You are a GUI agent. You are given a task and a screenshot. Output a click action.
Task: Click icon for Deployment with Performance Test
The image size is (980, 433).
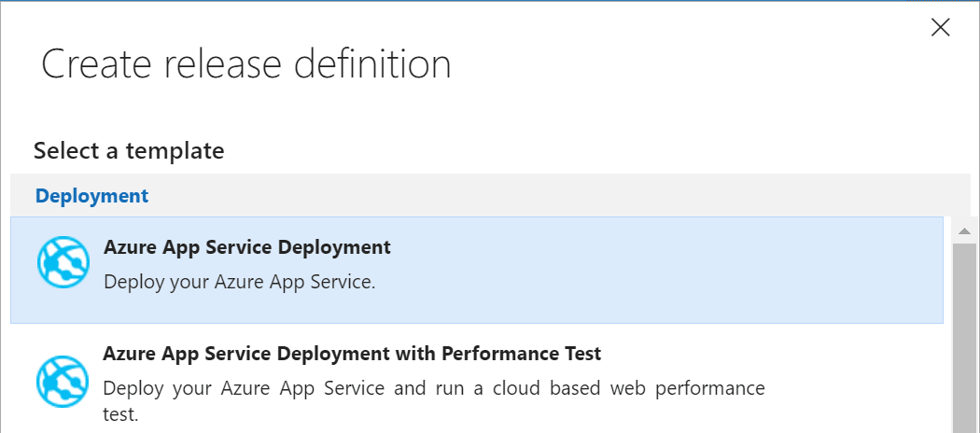click(x=63, y=382)
